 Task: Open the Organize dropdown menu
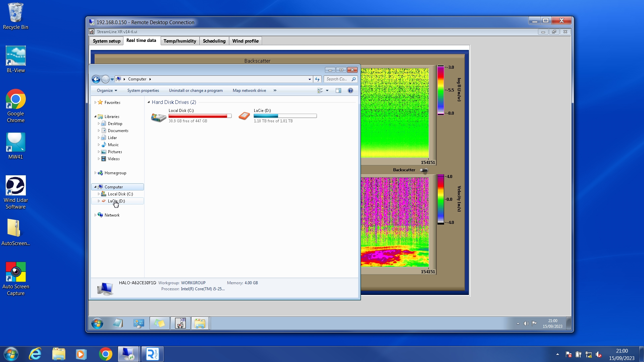(107, 90)
